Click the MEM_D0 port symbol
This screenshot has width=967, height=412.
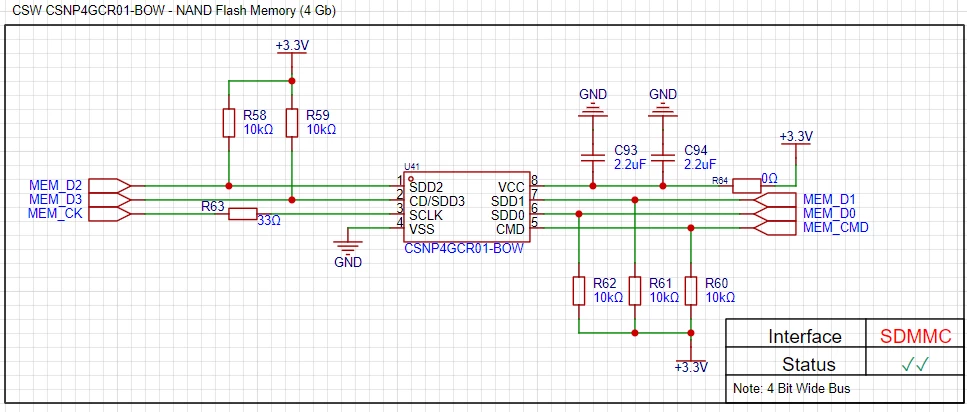coord(775,214)
